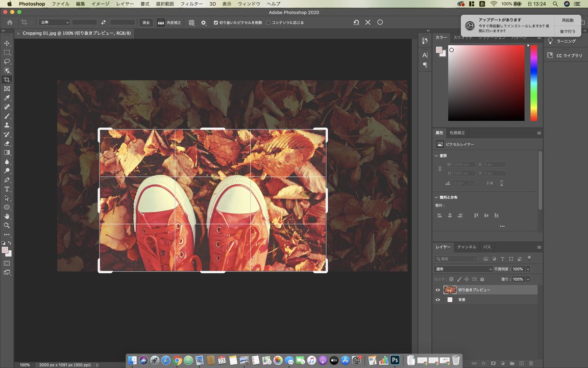588x368 pixels.
Task: Select the Healing Brush tool
Action: tap(7, 107)
